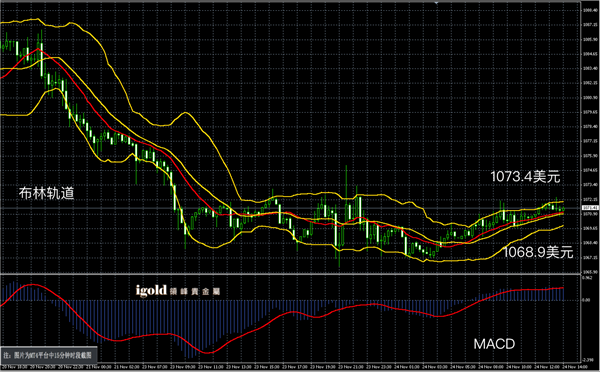Click the 1068.9美元 price annotation

tap(538, 252)
